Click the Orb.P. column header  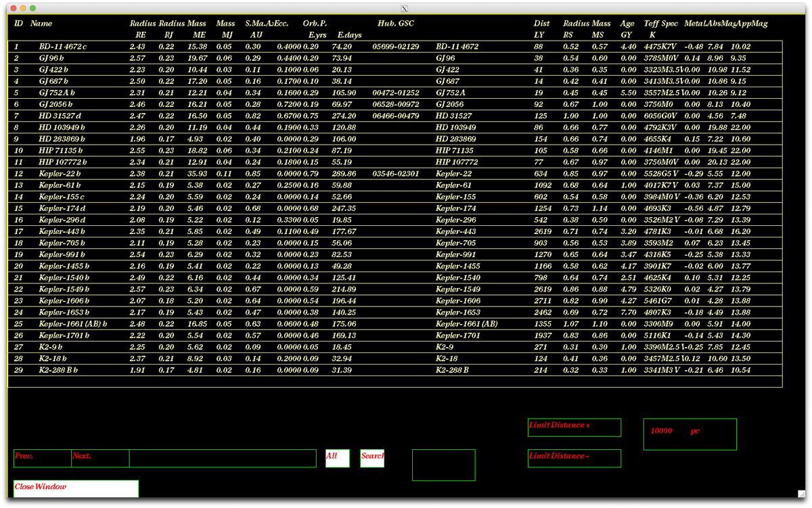point(315,24)
